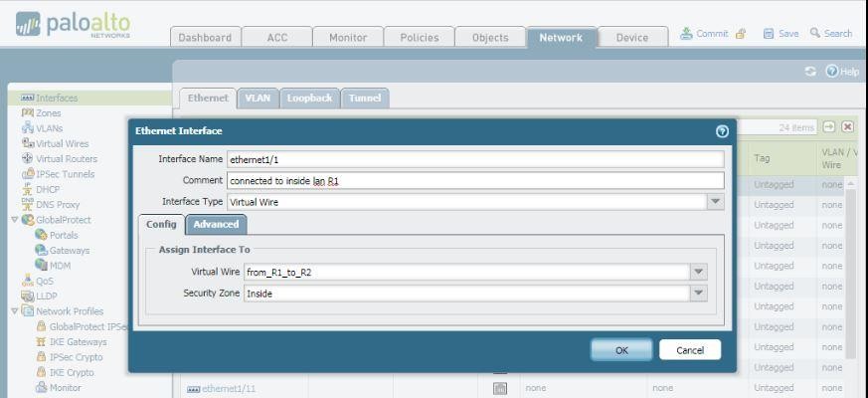Expand the Security Zone dropdown
The height and width of the screenshot is (398, 868).
coord(698,294)
